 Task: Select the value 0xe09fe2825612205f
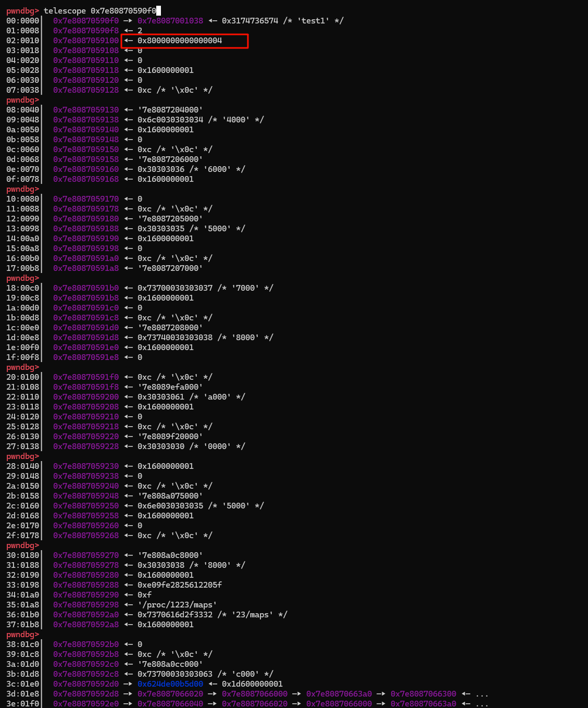click(180, 585)
